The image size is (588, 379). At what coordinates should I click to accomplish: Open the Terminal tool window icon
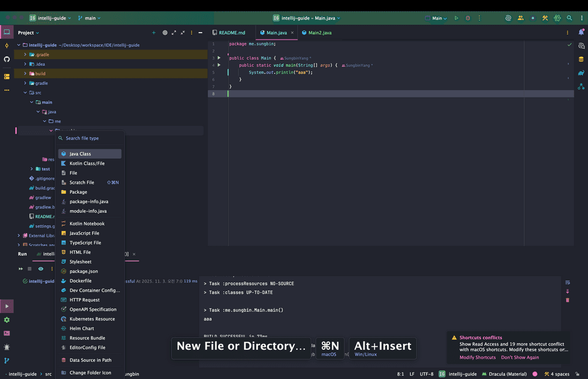pyautogui.click(x=7, y=333)
